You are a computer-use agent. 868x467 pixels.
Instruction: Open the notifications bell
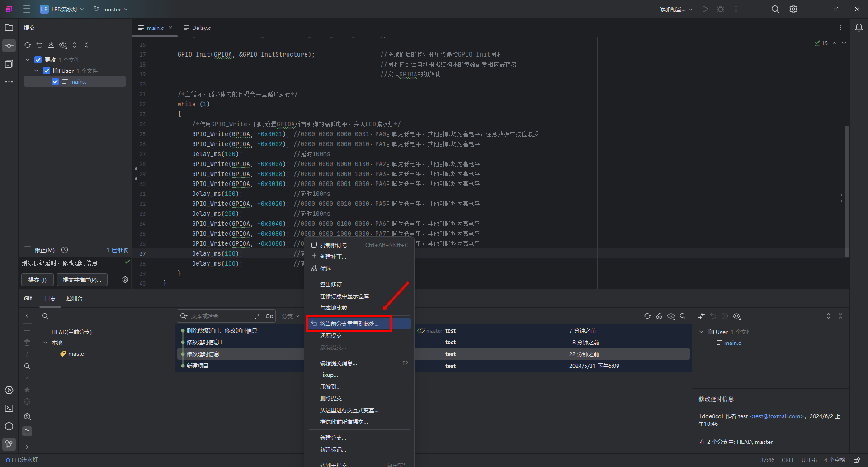click(x=859, y=28)
